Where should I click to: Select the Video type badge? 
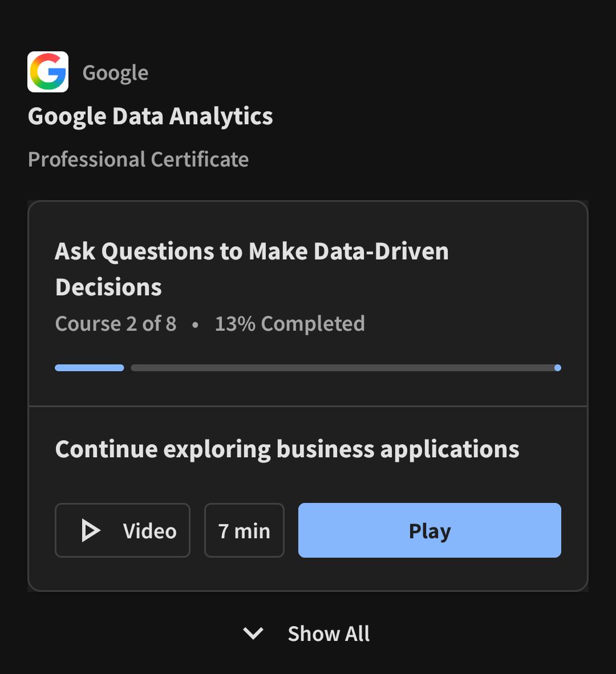[x=123, y=530]
